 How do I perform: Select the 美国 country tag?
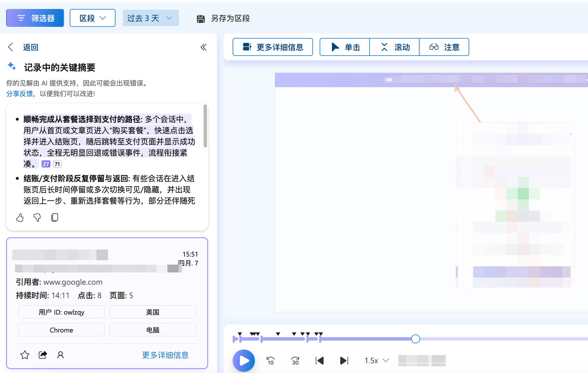coord(153,312)
